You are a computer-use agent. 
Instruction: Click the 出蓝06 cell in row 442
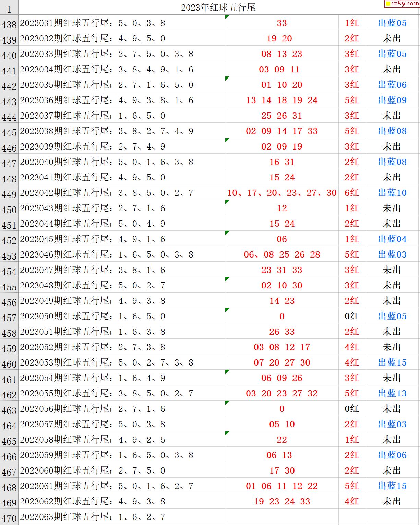(392, 85)
